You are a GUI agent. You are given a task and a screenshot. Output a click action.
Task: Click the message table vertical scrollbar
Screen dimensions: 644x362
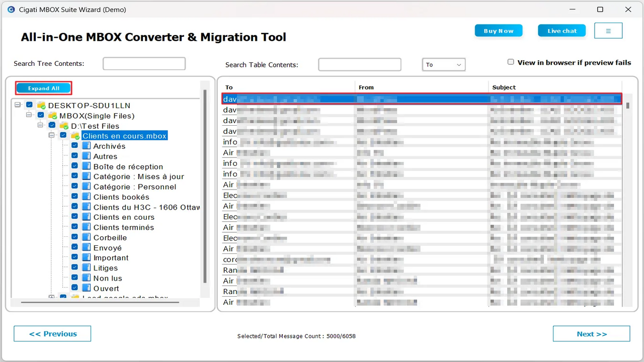(x=628, y=106)
